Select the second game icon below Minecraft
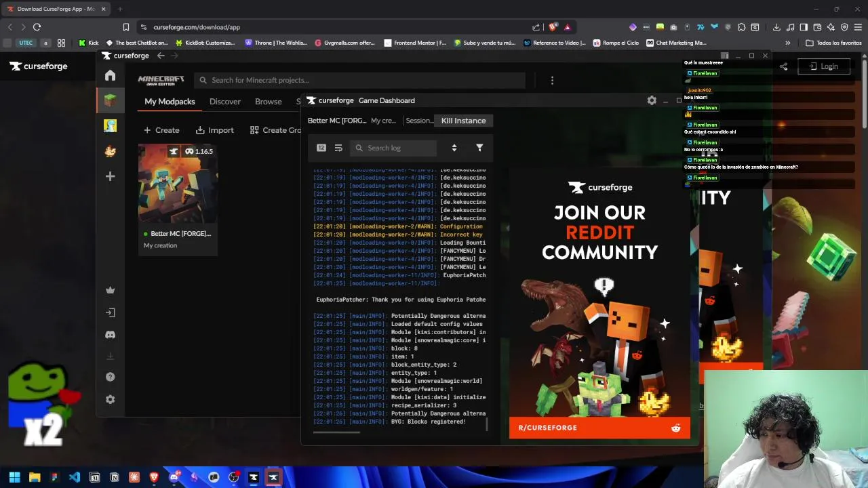The width and height of the screenshot is (868, 488). (x=111, y=126)
